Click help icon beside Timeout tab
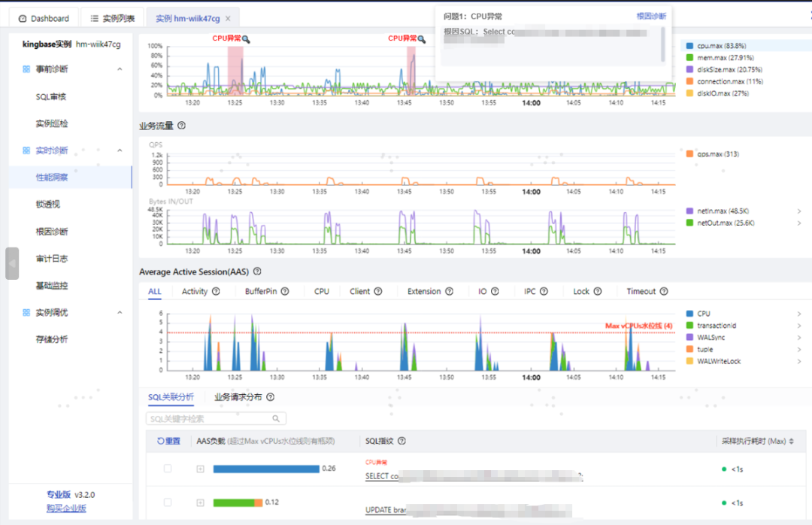The image size is (812, 525). [664, 291]
